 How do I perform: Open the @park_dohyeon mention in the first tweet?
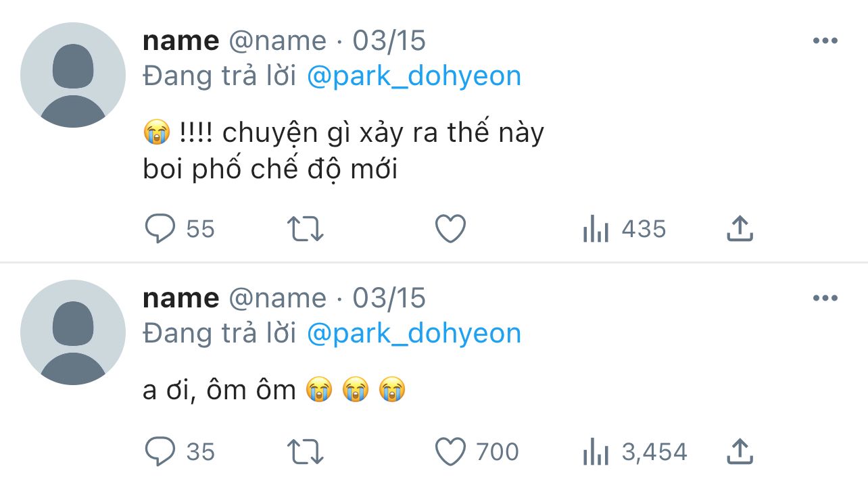414,76
